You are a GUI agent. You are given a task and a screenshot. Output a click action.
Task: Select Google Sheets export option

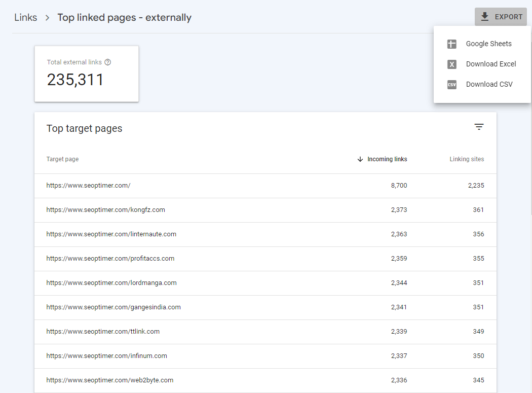(x=488, y=44)
